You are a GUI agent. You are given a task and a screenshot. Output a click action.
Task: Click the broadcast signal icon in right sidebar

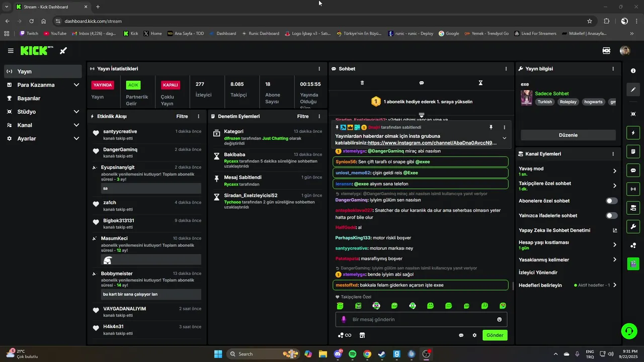click(x=633, y=189)
